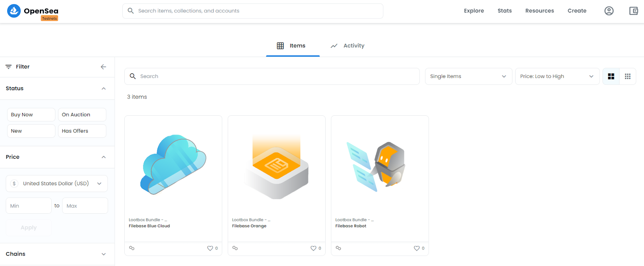Image resolution: width=644 pixels, height=266 pixels.
Task: Open the Single Items dropdown
Action: pos(469,76)
